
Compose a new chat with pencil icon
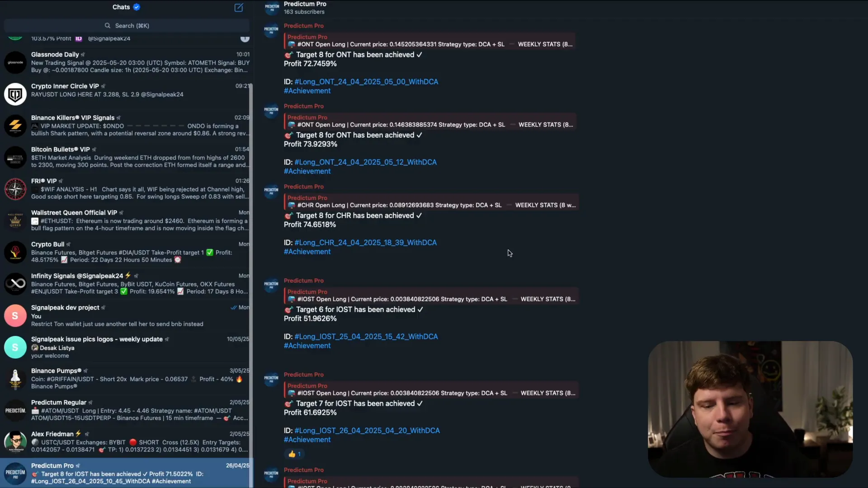point(239,7)
